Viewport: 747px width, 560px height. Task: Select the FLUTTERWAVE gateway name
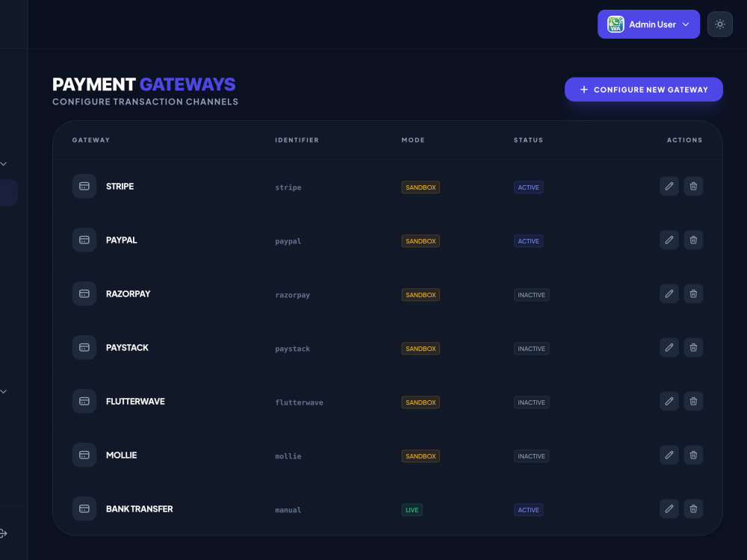tap(135, 402)
